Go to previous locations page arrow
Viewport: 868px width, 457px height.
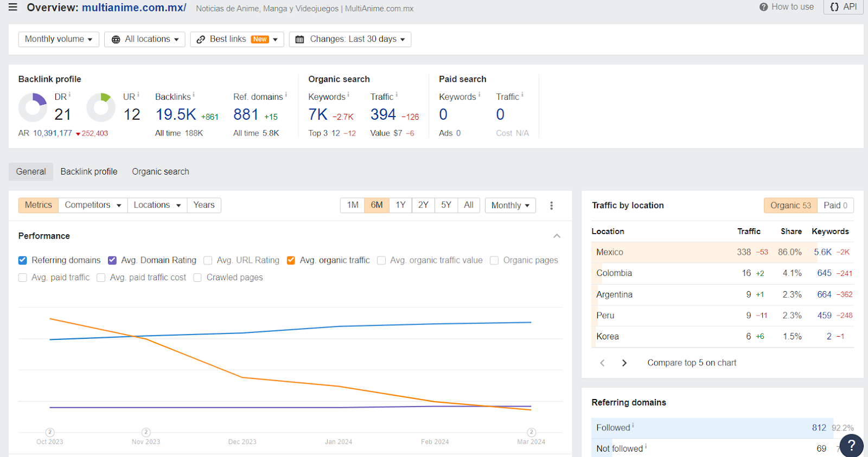click(x=602, y=363)
